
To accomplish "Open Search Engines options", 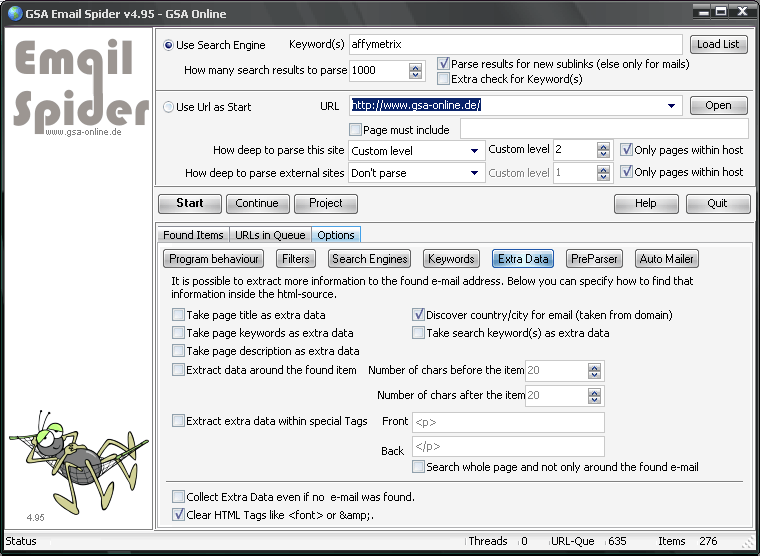I will (x=369, y=259).
